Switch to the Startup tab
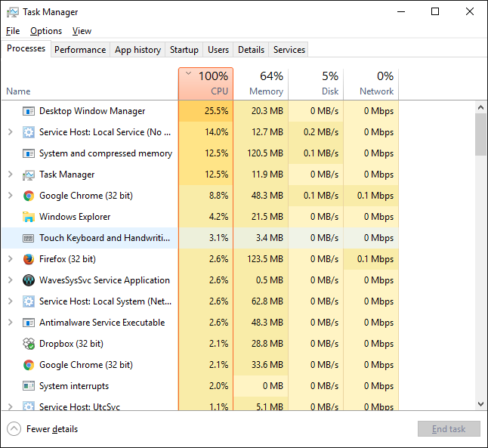The height and width of the screenshot is (448, 488). point(184,50)
